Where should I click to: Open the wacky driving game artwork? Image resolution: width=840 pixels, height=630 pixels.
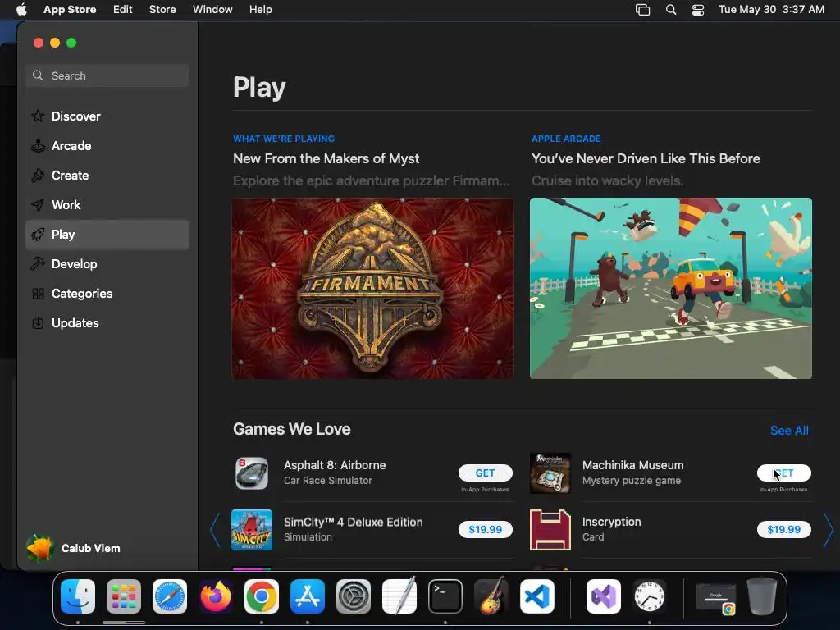tap(671, 288)
